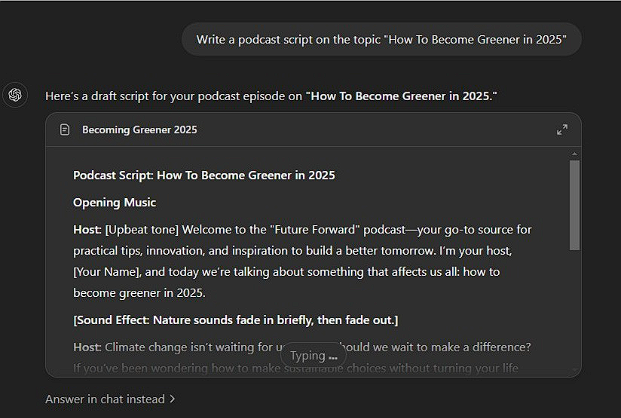The image size is (621, 418).
Task: Select the user prompt message bubble
Action: (x=381, y=39)
